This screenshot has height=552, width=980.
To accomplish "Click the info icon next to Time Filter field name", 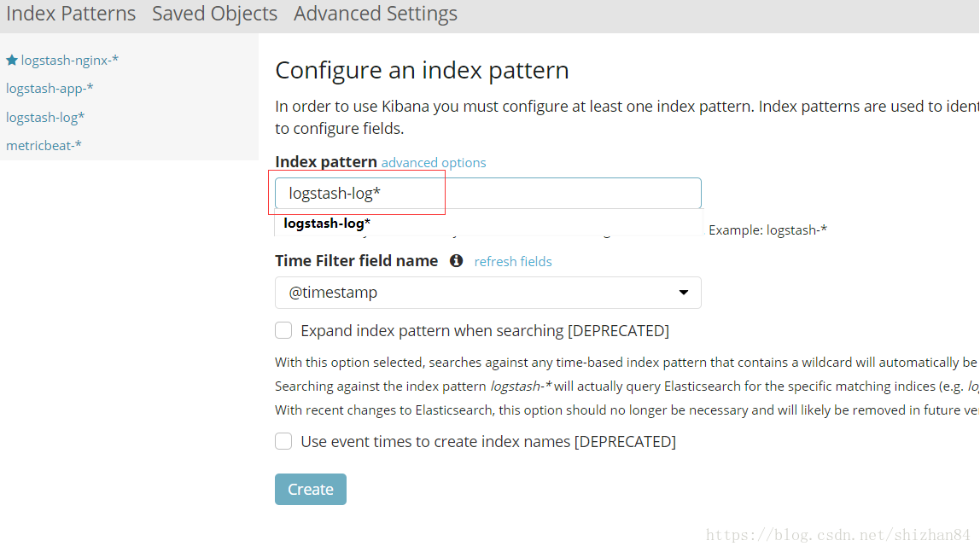I will click(x=456, y=261).
